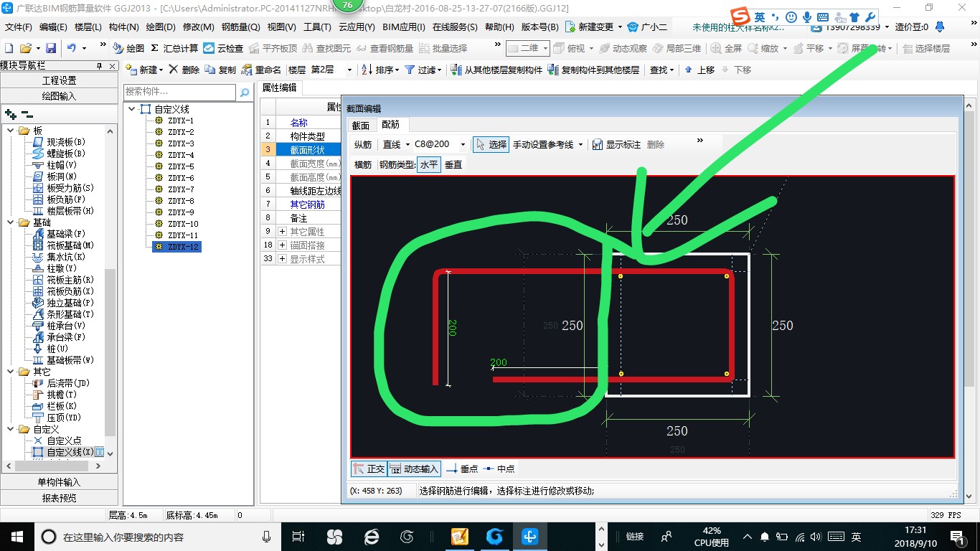Click the 搜索构件 input field

[179, 92]
